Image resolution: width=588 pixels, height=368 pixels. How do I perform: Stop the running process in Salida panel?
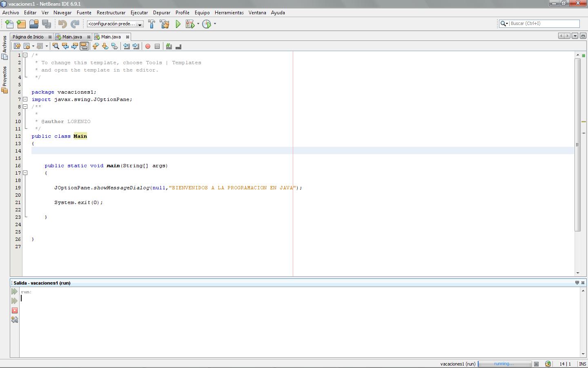[x=15, y=310]
